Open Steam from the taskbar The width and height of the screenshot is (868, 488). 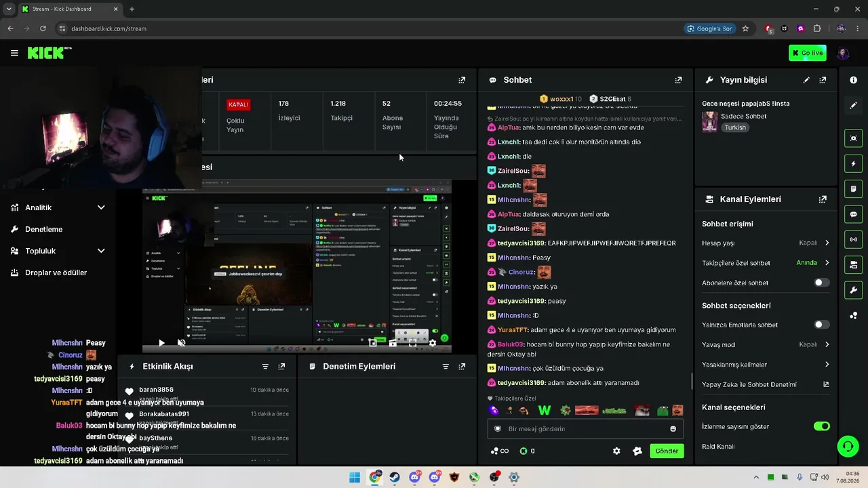pyautogui.click(x=394, y=477)
